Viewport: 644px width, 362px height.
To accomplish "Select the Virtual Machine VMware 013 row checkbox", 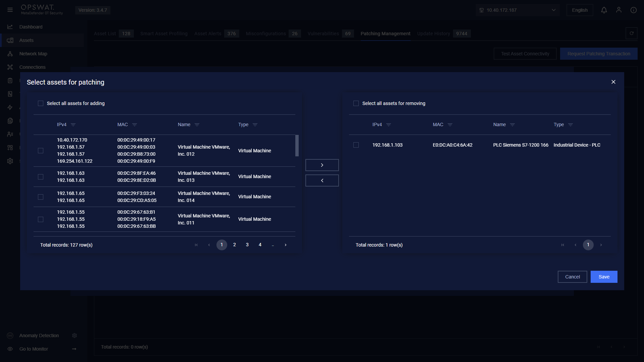I will tap(41, 177).
